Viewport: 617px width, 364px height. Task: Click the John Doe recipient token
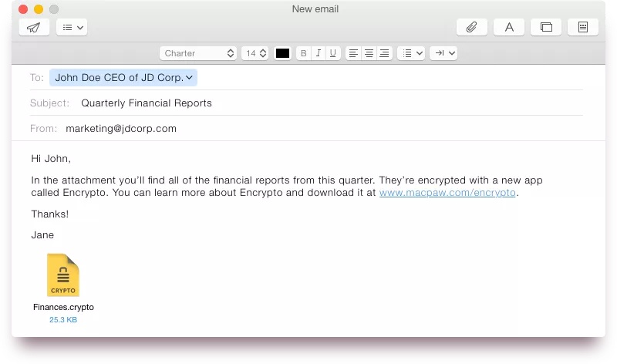(x=123, y=77)
